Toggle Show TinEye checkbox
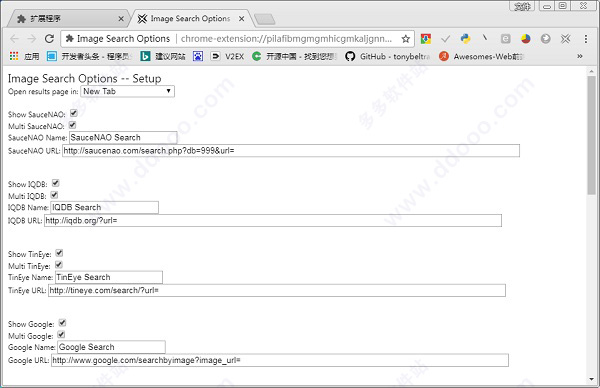Screen dimensions: 600x388 [59, 253]
